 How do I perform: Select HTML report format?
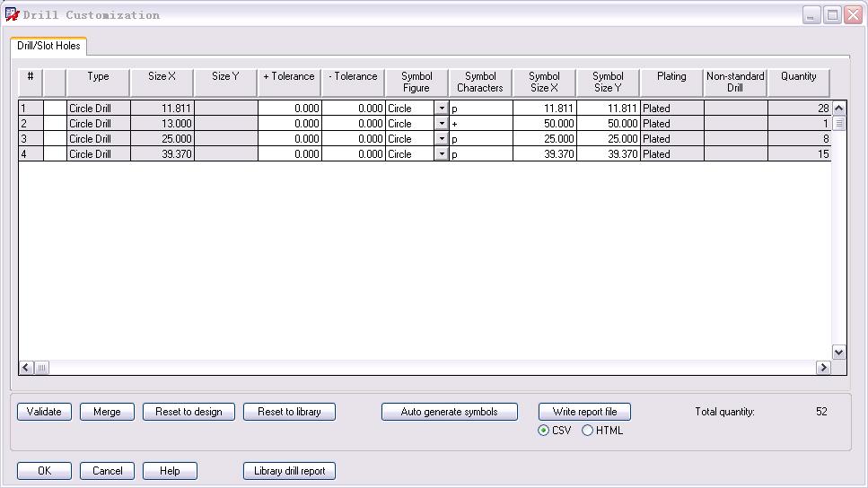click(x=588, y=431)
